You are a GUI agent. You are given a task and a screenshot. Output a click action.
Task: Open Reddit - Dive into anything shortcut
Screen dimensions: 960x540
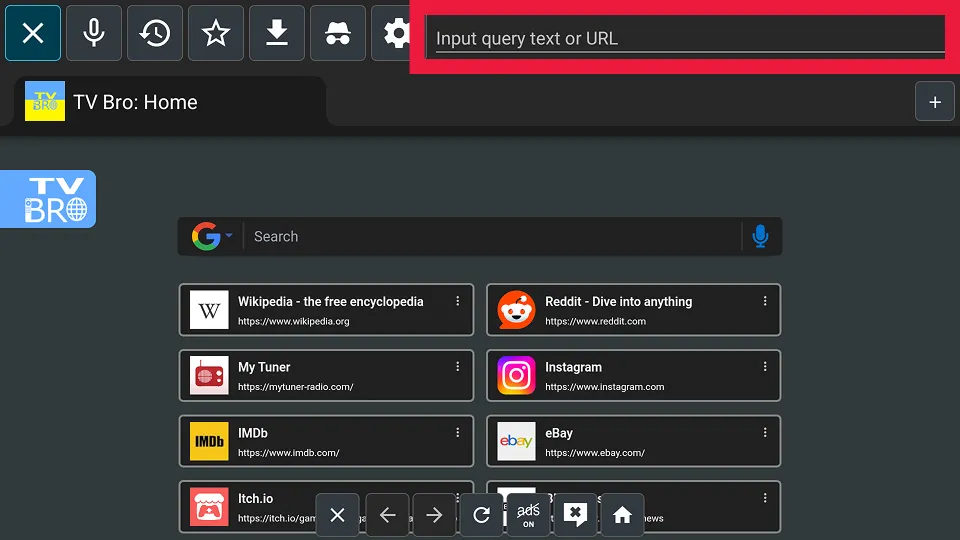click(x=634, y=310)
